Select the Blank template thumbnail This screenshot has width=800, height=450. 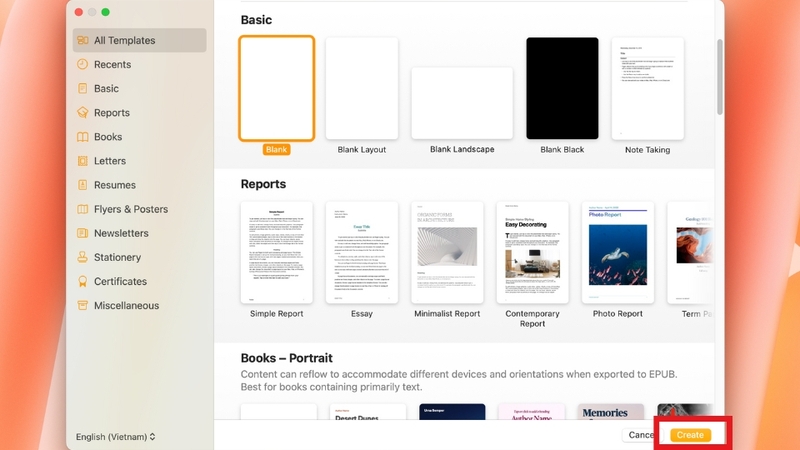pyautogui.click(x=277, y=88)
